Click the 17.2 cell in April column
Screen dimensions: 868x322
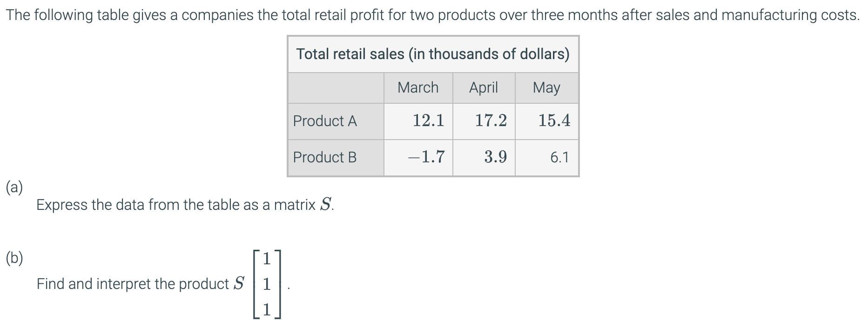point(491,121)
